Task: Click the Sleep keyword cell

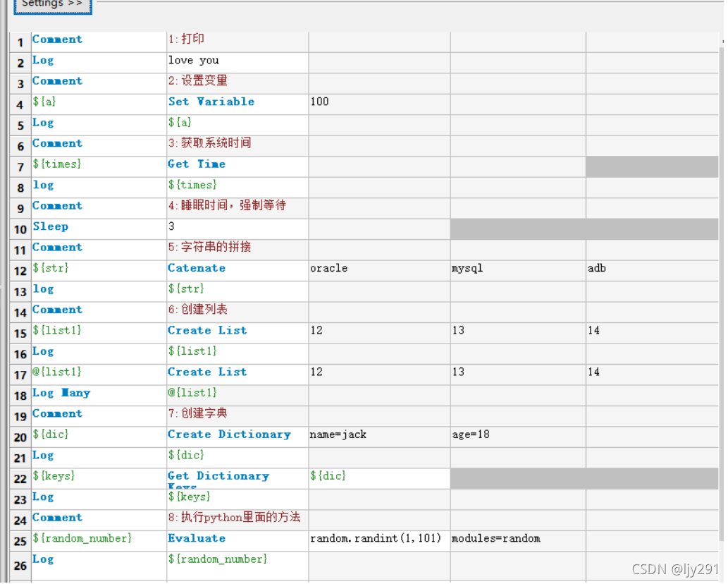Action: 99,229
